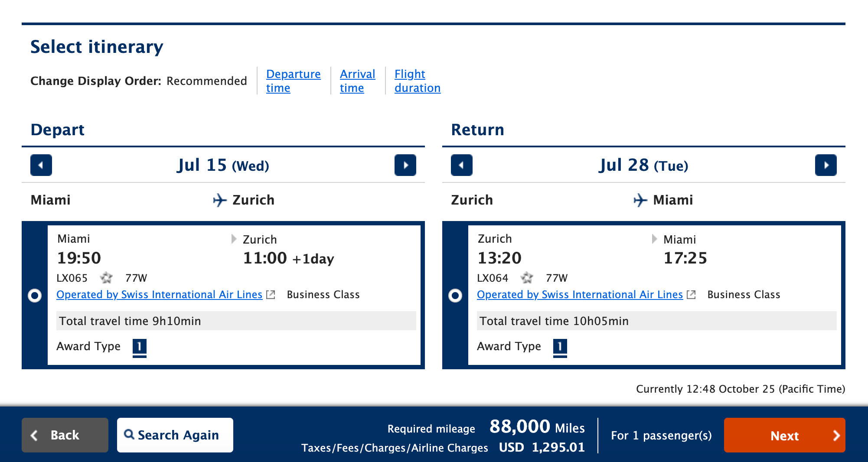
Task: Click Star Alliance icon next to LX064
Action: coord(527,277)
